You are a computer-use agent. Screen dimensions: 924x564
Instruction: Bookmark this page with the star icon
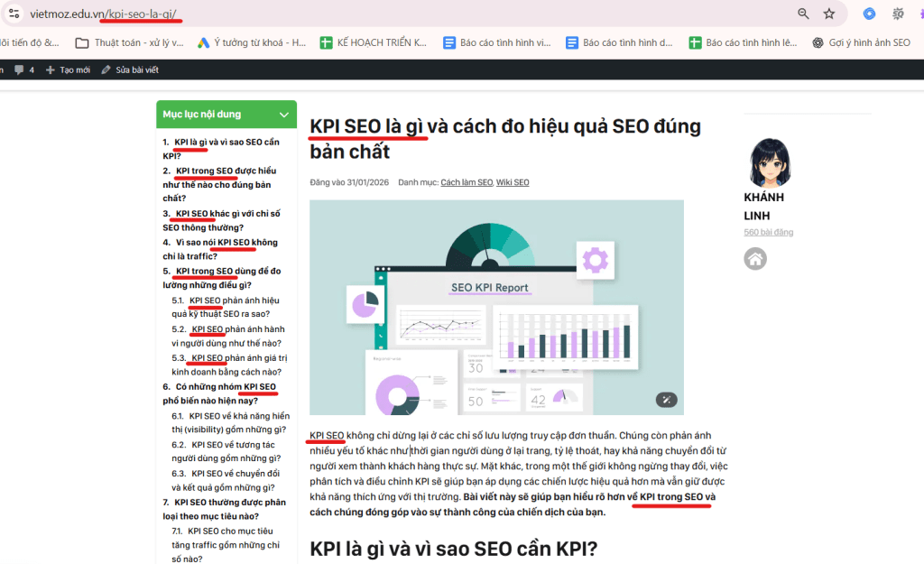tap(829, 14)
